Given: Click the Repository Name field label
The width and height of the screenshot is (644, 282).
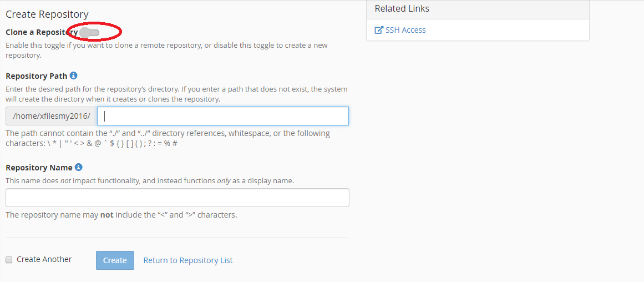Looking at the screenshot, I should pyautogui.click(x=39, y=168).
